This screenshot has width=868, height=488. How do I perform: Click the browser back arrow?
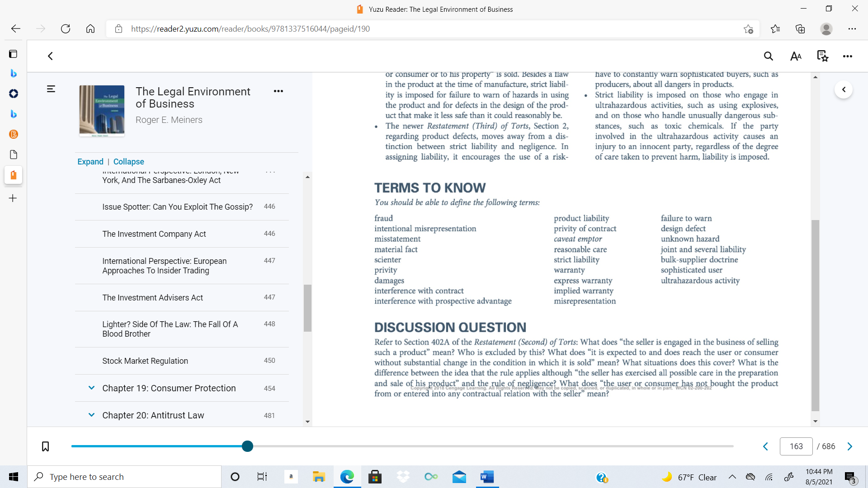tap(16, 29)
